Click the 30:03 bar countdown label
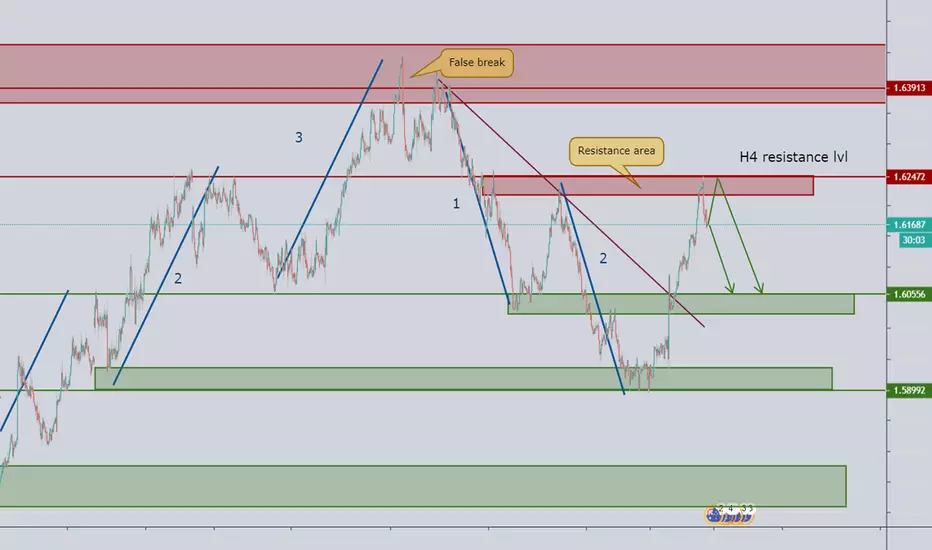 coord(915,240)
